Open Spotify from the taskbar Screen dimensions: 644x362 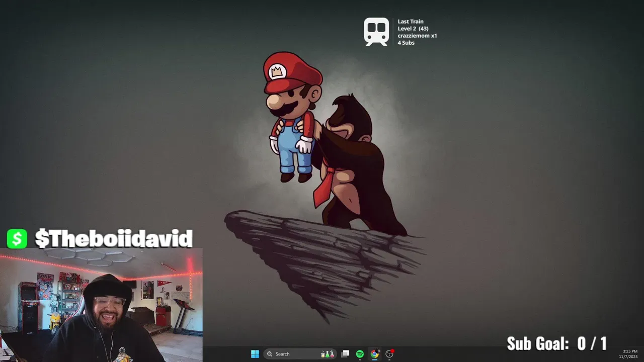point(360,354)
